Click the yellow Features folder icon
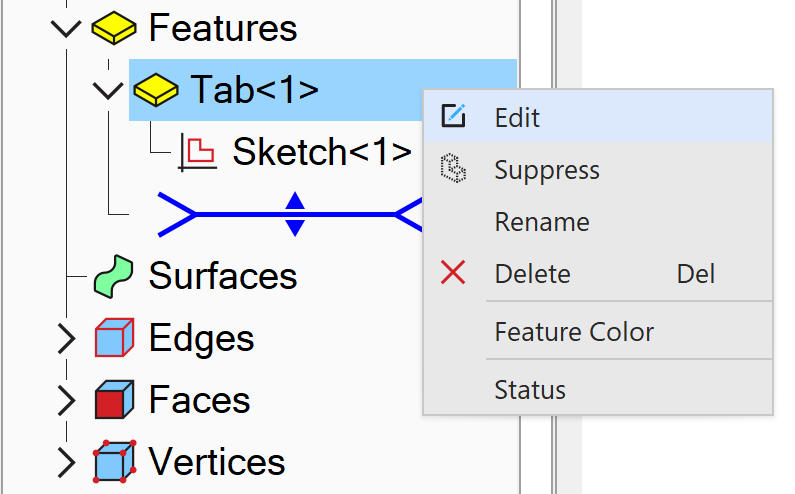 (x=113, y=28)
